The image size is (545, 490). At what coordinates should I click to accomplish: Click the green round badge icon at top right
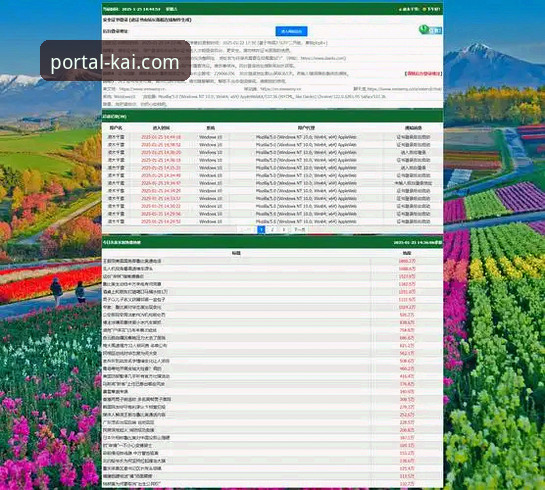(423, 30)
